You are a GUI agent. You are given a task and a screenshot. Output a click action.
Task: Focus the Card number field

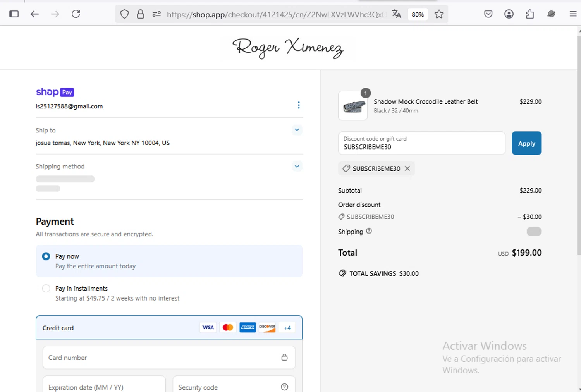click(169, 358)
